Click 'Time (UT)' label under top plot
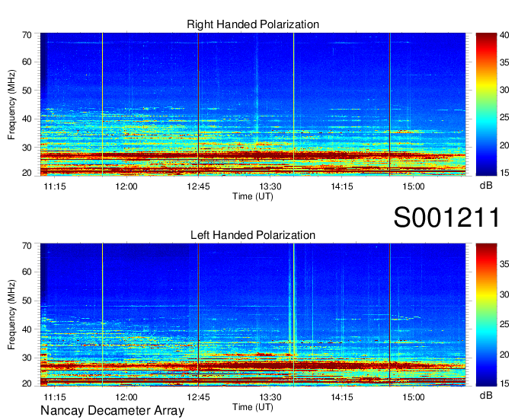Viewport: 518px width, 420px height. pos(253,196)
